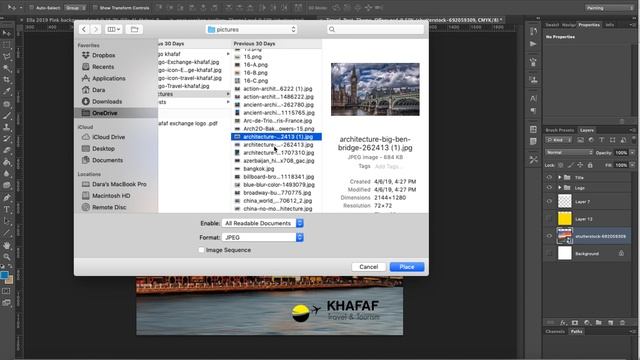This screenshot has width=640, height=360.
Task: Create new folder in file dialog
Action: pyautogui.click(x=134, y=29)
